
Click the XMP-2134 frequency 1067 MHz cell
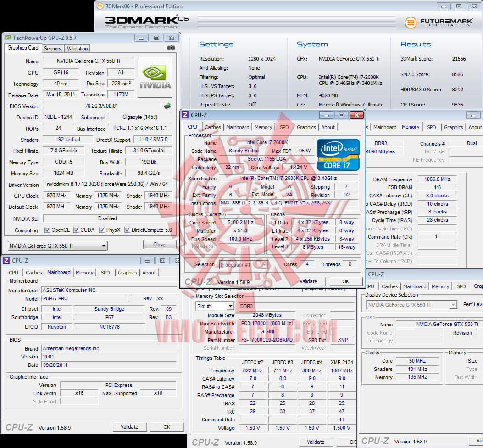click(342, 370)
